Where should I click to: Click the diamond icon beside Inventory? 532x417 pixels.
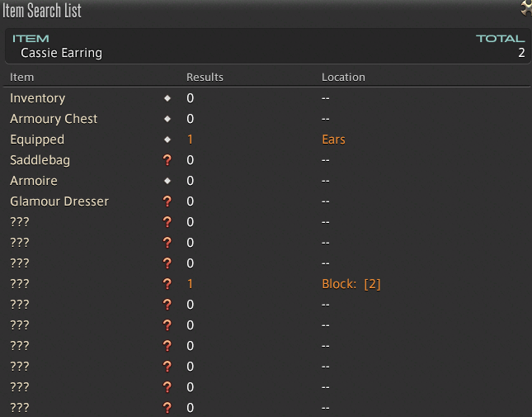[x=167, y=98]
